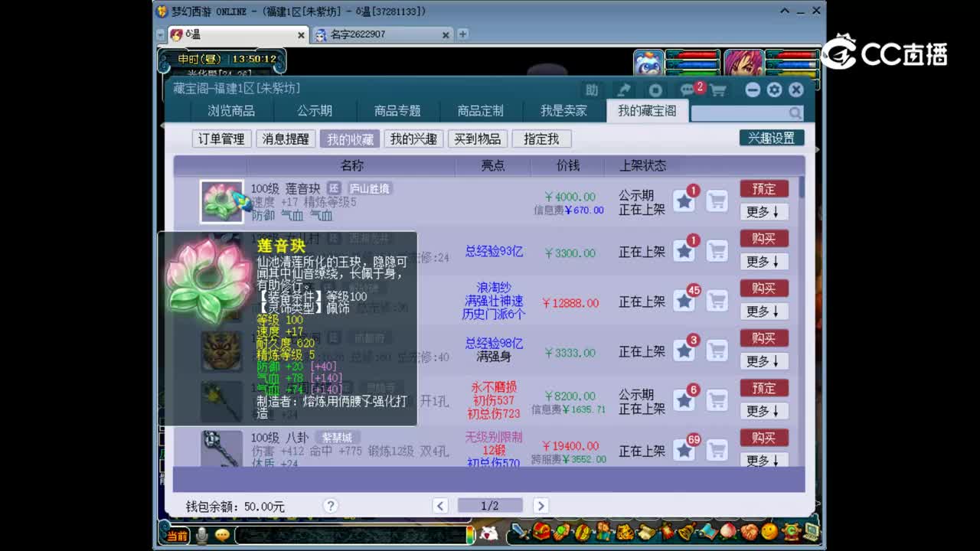Viewport: 980px width, 551px height.
Task: Switch to the 我是卖家 tab
Action: click(563, 111)
